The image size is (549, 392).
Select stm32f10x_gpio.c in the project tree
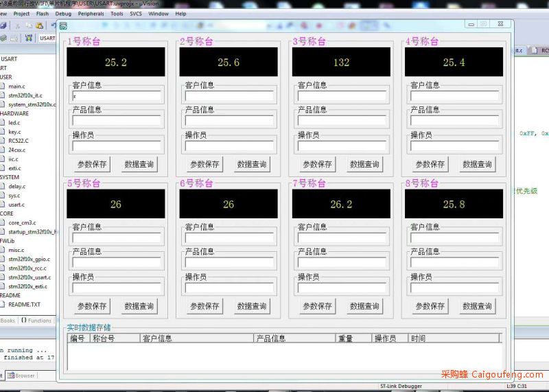[29, 260]
